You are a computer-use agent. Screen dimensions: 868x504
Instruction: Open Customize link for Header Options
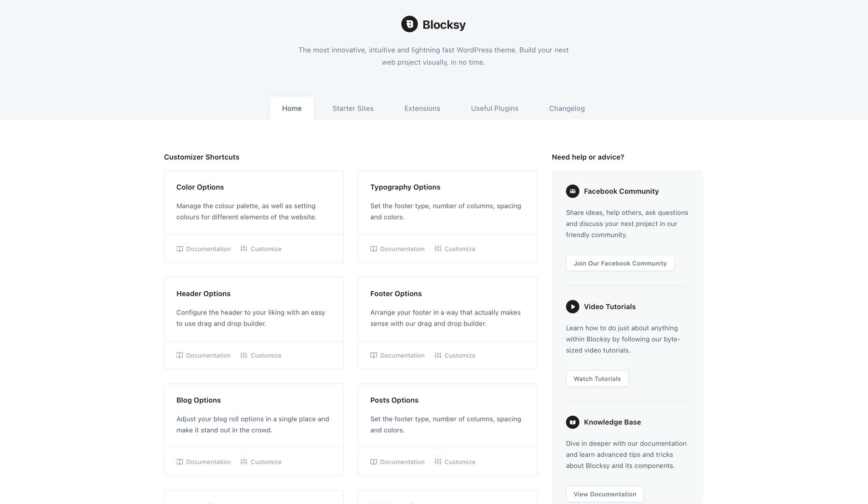tap(261, 355)
